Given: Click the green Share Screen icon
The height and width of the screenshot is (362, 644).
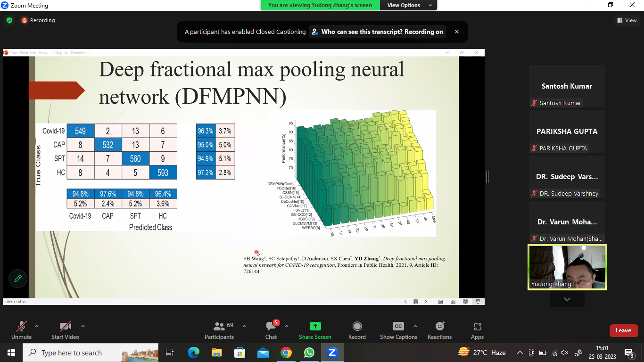Looking at the screenshot, I should (315, 327).
